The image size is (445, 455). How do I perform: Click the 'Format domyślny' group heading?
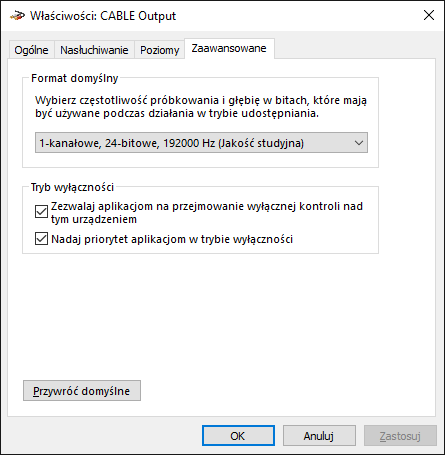75,78
